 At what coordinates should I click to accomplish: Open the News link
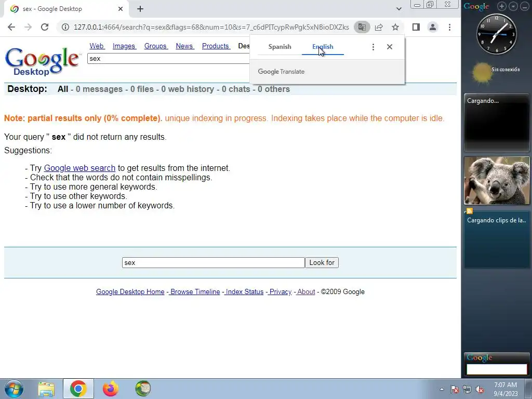click(184, 46)
